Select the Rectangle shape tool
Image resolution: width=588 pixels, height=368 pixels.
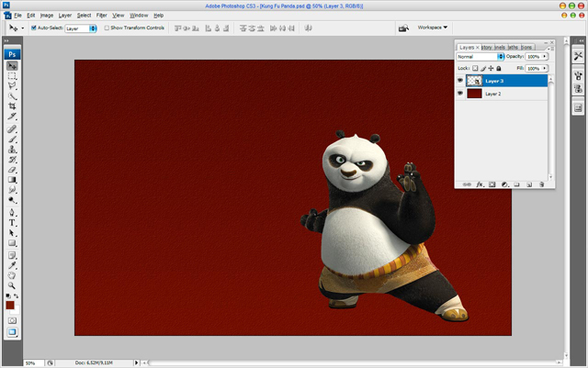12,243
